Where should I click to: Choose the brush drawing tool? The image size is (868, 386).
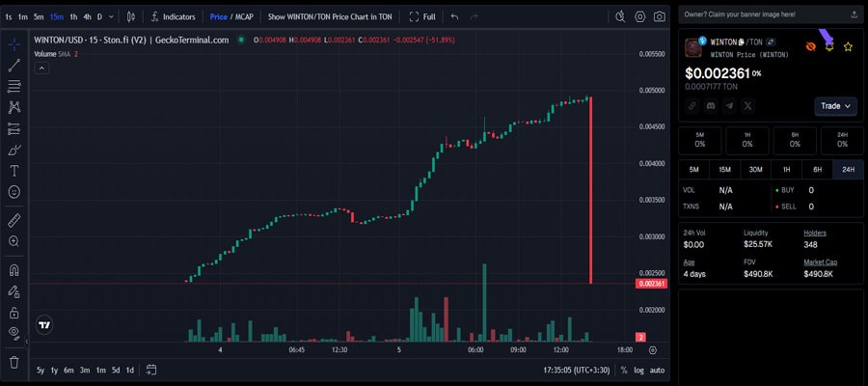pyautogui.click(x=14, y=151)
